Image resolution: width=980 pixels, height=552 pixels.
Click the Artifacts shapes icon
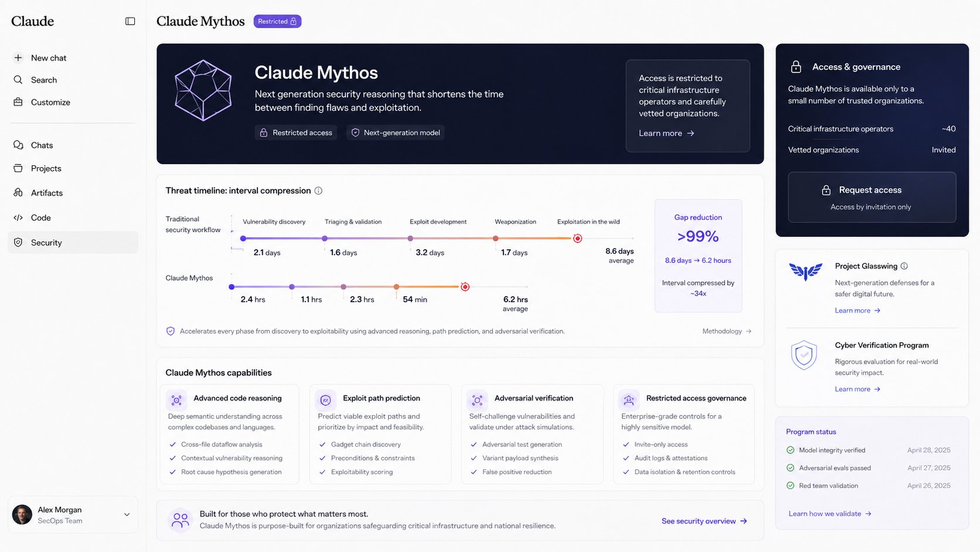[18, 192]
